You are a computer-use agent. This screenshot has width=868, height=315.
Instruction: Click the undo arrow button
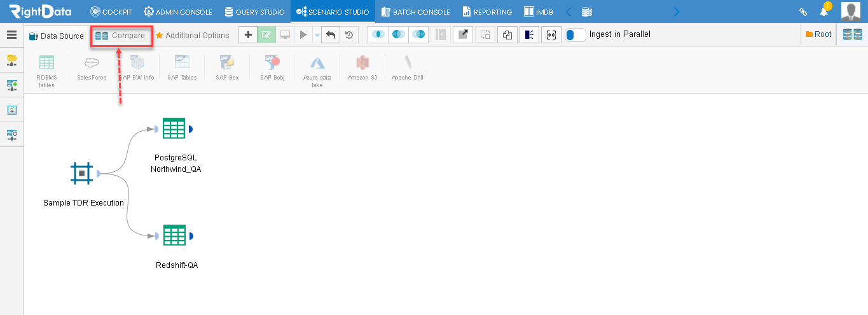pos(331,35)
